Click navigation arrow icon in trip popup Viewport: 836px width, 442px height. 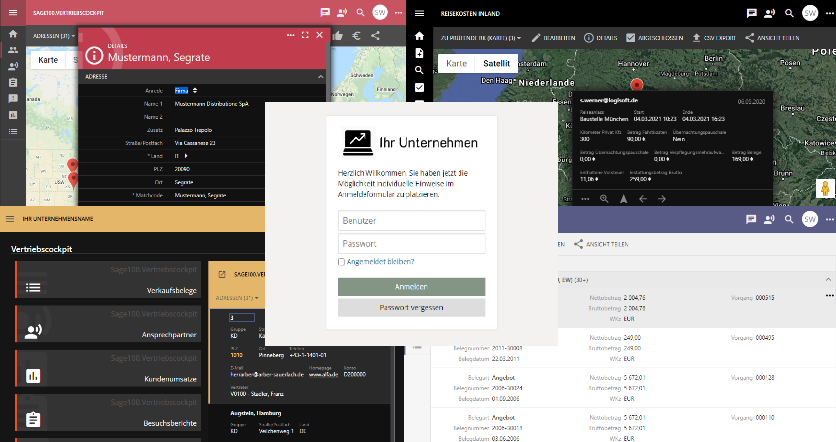tap(623, 199)
